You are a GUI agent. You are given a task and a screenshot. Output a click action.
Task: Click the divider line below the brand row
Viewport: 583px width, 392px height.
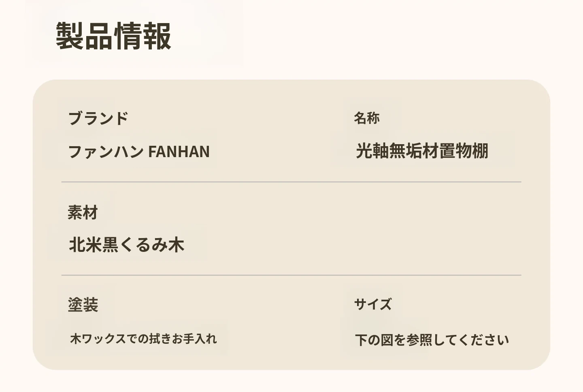click(x=291, y=182)
